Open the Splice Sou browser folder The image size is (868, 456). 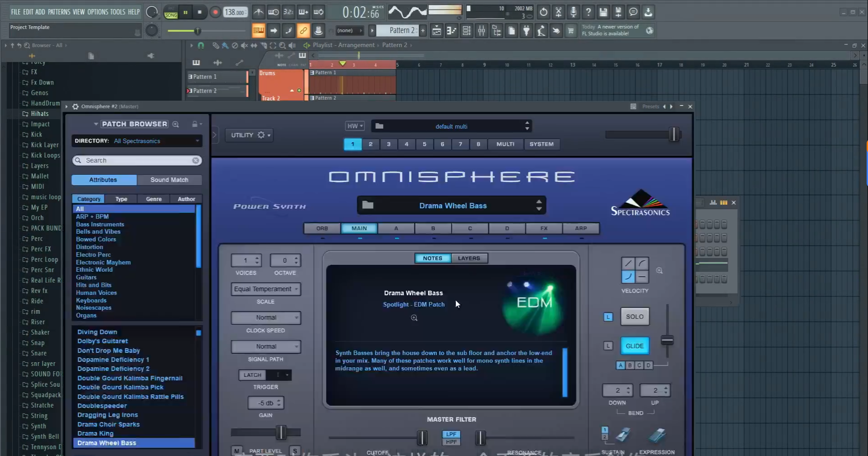(x=45, y=384)
